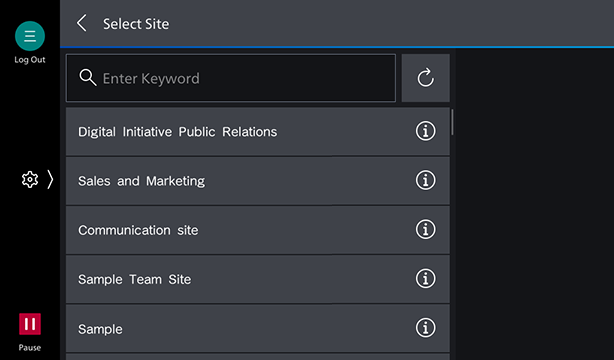Select the Communication site entry
The width and height of the screenshot is (614, 360).
(x=258, y=230)
